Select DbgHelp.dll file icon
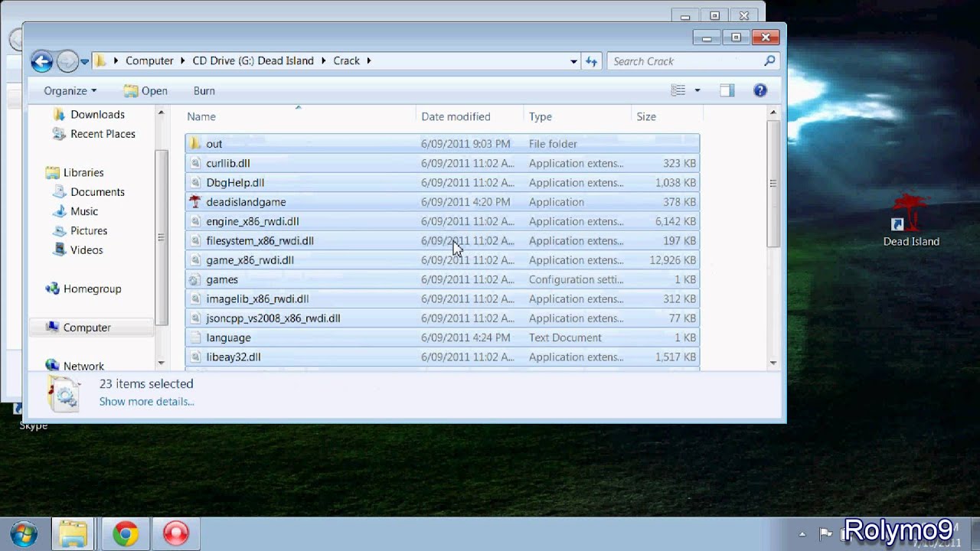The height and width of the screenshot is (551, 980). coord(194,182)
